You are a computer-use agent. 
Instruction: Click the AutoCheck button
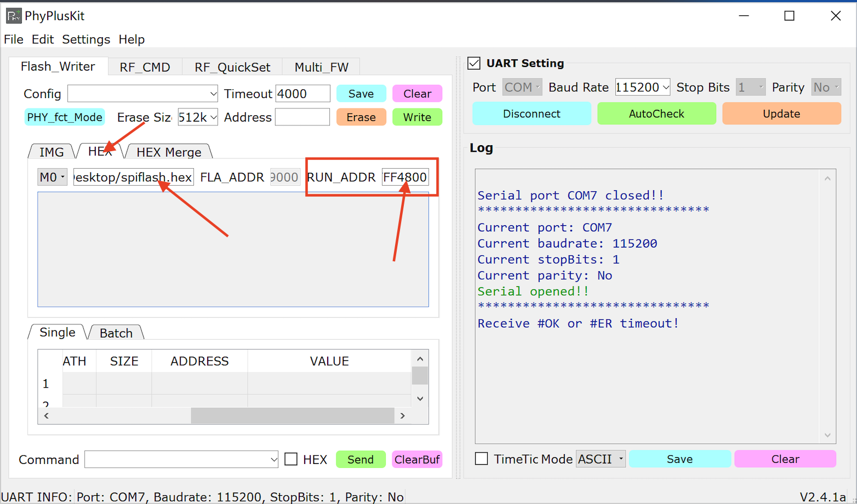coord(656,113)
